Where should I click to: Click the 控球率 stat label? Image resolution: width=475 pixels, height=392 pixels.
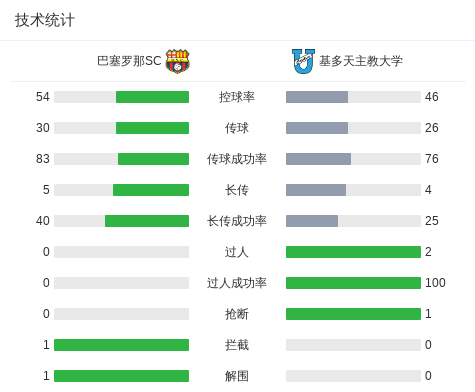pyautogui.click(x=237, y=97)
